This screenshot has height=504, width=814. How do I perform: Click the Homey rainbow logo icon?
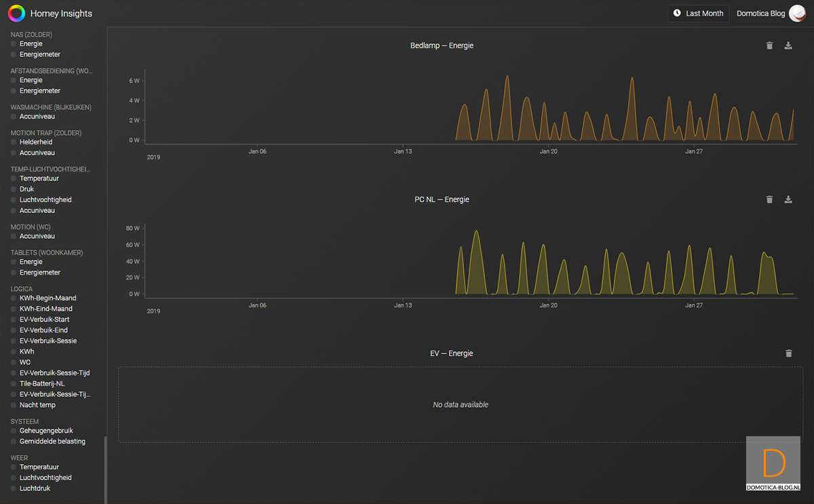click(x=16, y=13)
